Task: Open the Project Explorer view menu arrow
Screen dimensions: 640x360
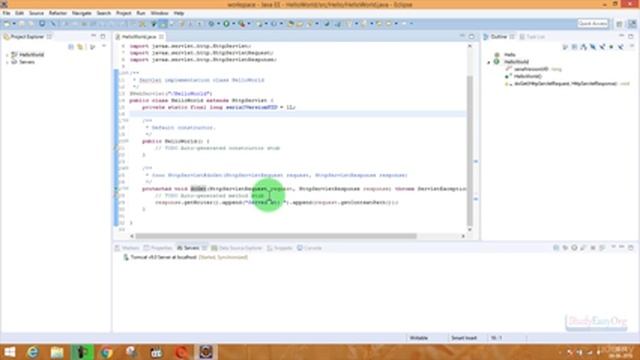Action: 104,47
